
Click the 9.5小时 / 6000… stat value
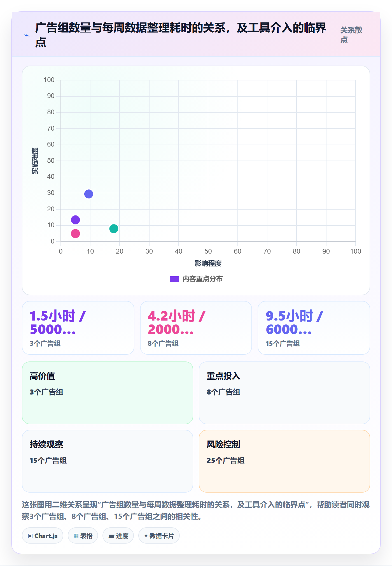pyautogui.click(x=295, y=323)
